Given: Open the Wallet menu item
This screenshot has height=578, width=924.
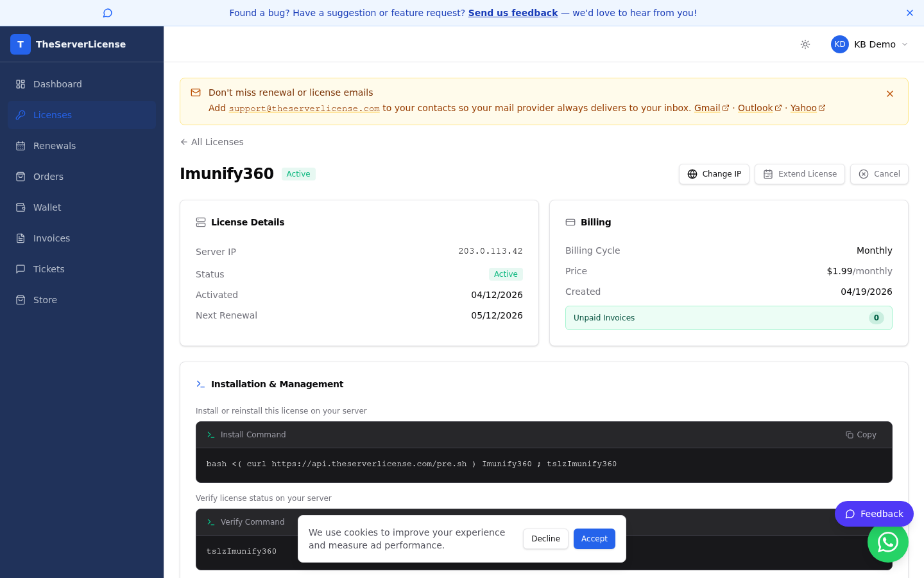Looking at the screenshot, I should (81, 207).
